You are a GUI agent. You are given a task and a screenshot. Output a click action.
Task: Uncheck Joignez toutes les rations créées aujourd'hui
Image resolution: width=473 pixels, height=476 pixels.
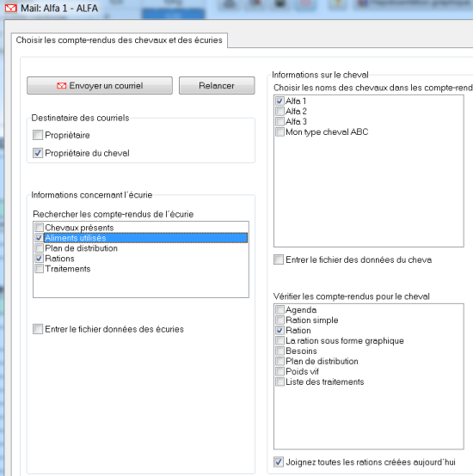[x=279, y=462]
